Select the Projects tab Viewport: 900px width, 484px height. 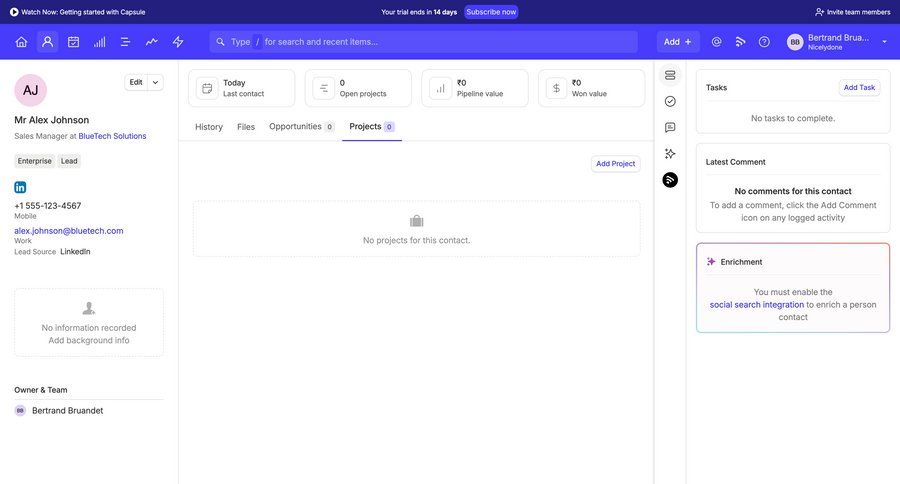click(372, 127)
